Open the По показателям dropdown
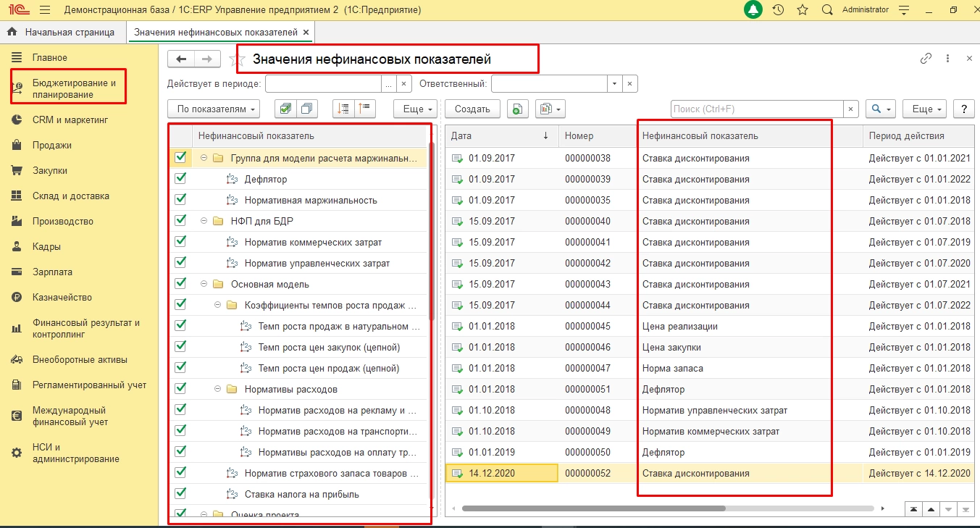This screenshot has height=528, width=980. click(x=213, y=109)
